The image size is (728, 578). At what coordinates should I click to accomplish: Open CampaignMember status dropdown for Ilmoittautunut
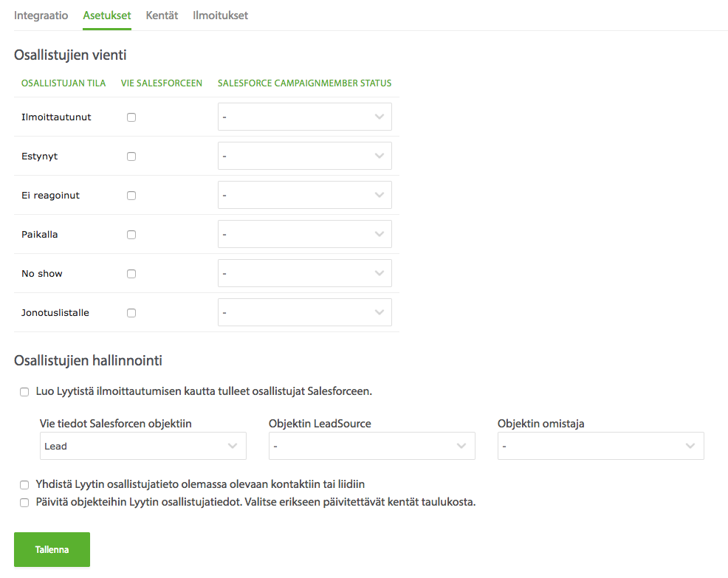305,117
